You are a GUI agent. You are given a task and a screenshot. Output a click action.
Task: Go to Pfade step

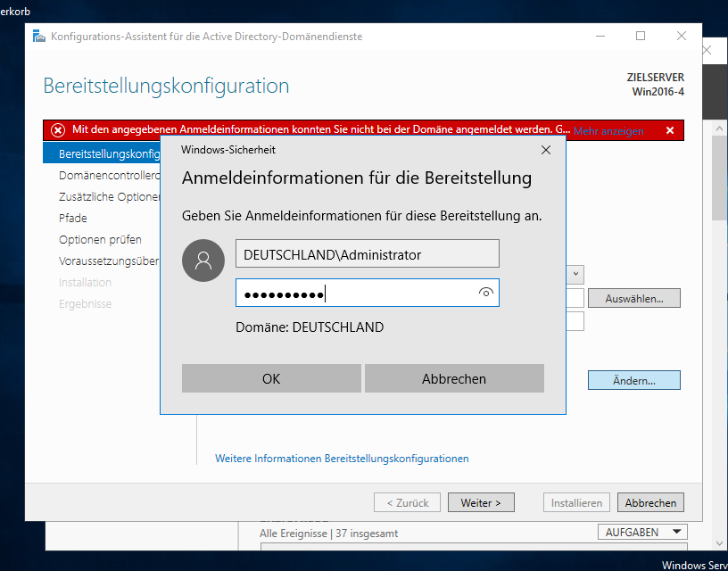[73, 218]
